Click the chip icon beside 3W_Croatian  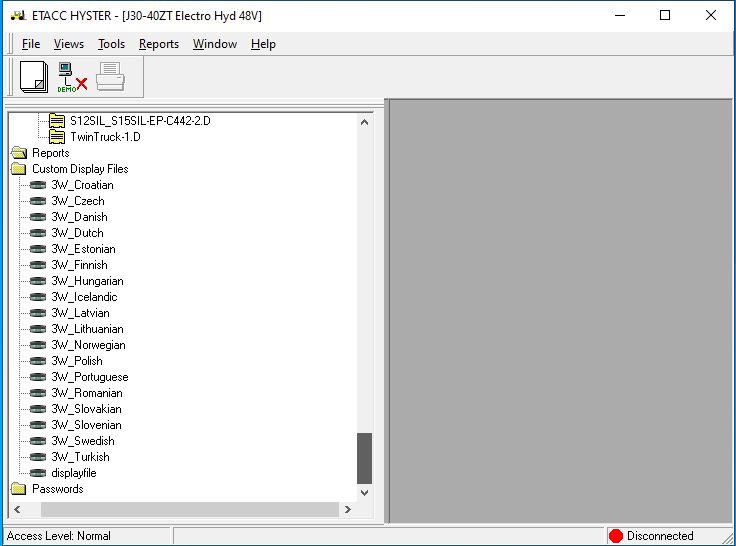pos(38,185)
